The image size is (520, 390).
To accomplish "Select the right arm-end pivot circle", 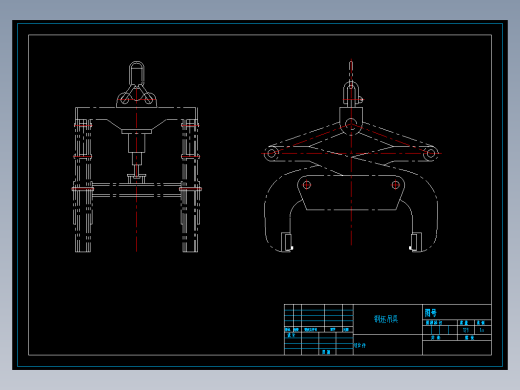I will coord(430,153).
